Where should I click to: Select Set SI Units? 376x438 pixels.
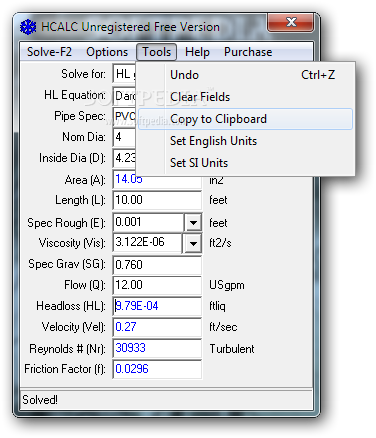pos(245,163)
